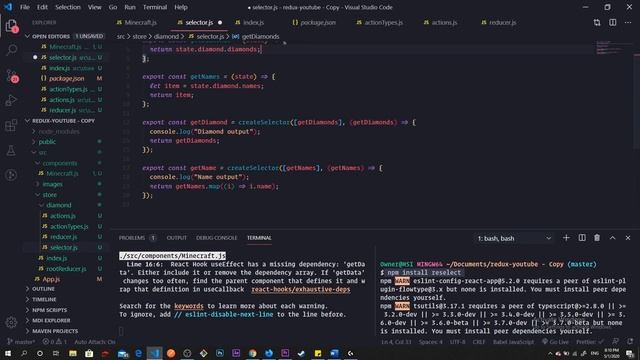Toggle Auto Attach: On in status bar
640x360 pixels.
95,342
